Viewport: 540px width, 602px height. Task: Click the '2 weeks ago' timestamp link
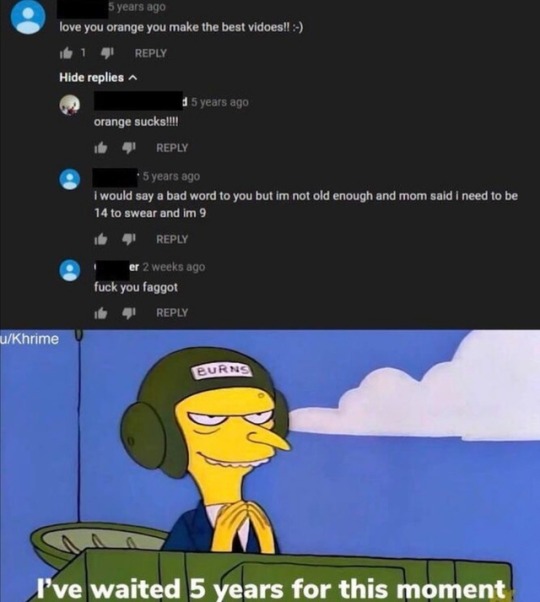coord(174,267)
